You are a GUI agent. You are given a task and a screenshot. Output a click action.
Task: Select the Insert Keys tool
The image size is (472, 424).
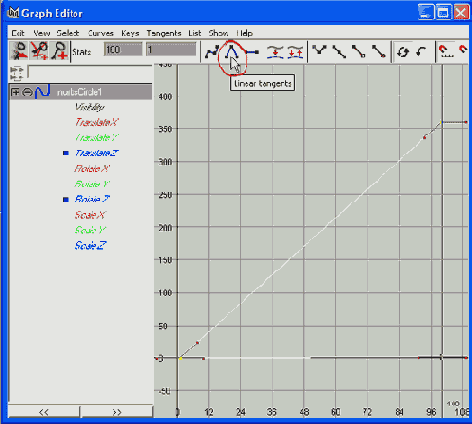pos(39,51)
